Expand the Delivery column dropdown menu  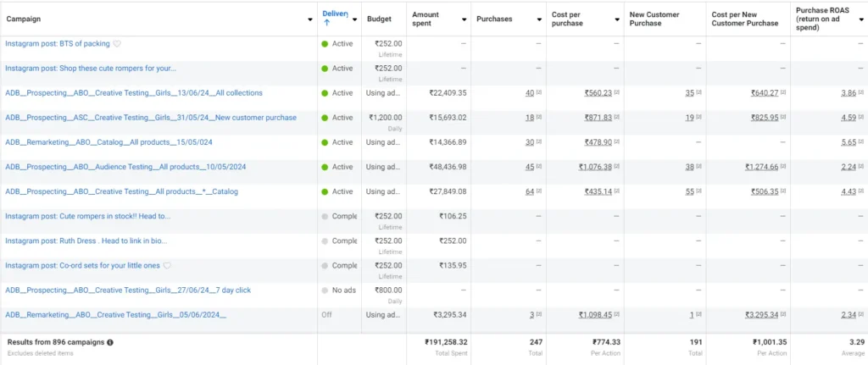[354, 19]
